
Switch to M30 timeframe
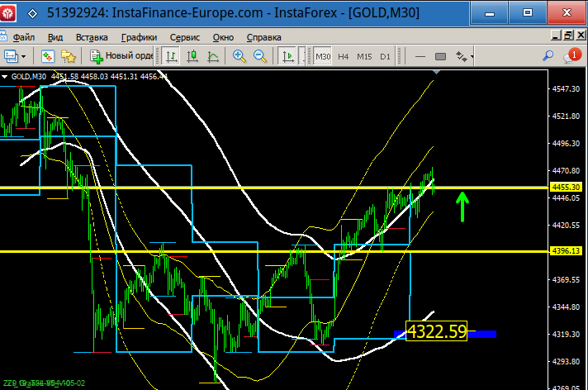323,56
